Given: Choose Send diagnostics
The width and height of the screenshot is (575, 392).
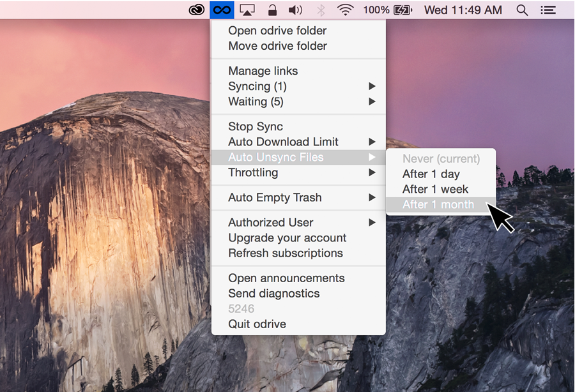Looking at the screenshot, I should tap(298, 294).
